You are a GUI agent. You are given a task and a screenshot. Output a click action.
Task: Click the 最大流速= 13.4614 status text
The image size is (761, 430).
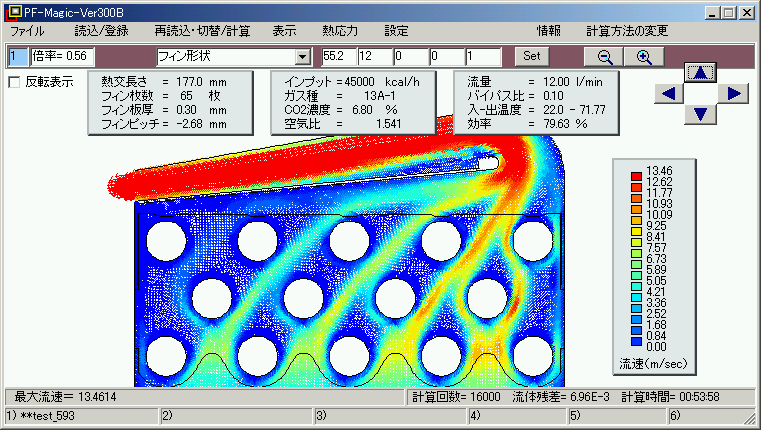(x=65, y=397)
